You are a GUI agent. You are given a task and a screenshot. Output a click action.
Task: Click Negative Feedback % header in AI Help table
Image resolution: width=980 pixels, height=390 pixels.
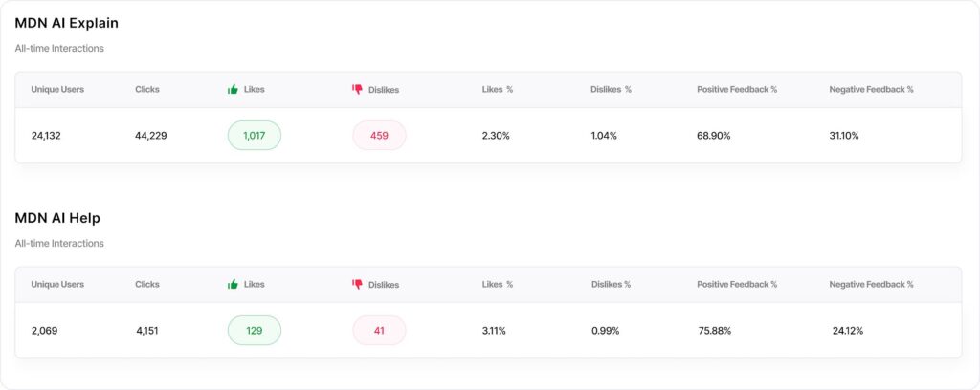871,285
